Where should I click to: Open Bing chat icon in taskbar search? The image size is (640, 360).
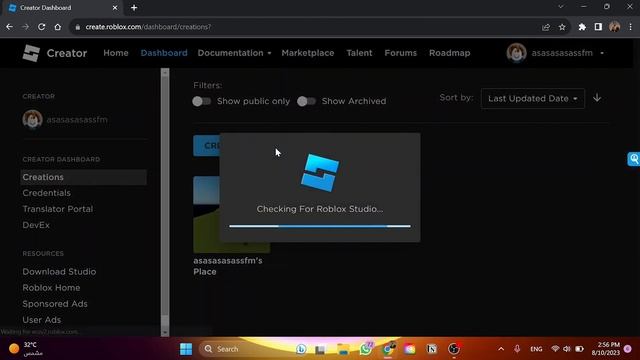[301, 349]
